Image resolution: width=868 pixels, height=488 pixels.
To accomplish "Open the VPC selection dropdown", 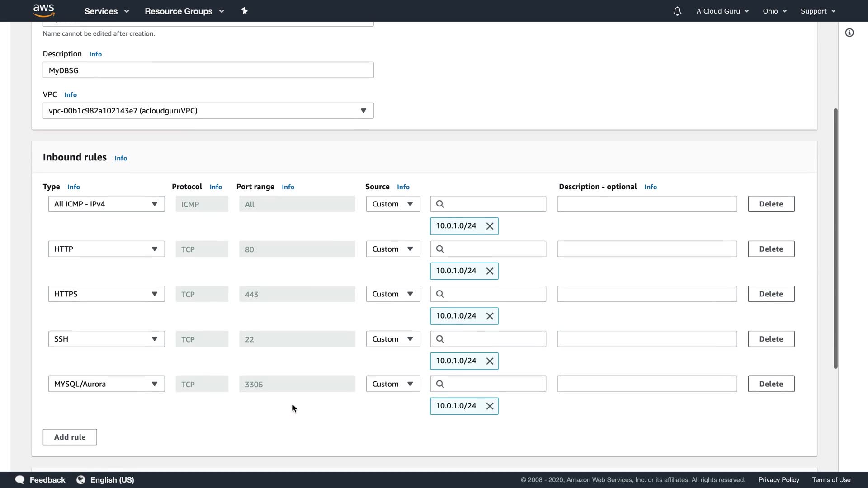I will coord(208,111).
